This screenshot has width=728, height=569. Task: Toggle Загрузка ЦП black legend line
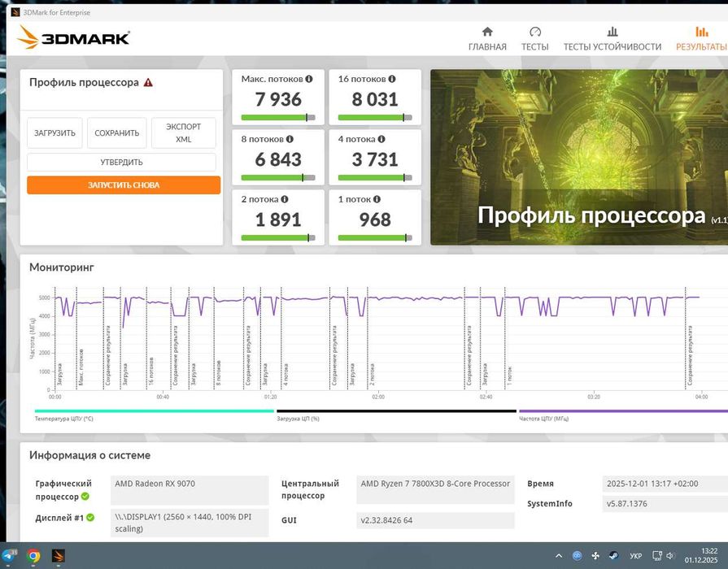tap(396, 411)
